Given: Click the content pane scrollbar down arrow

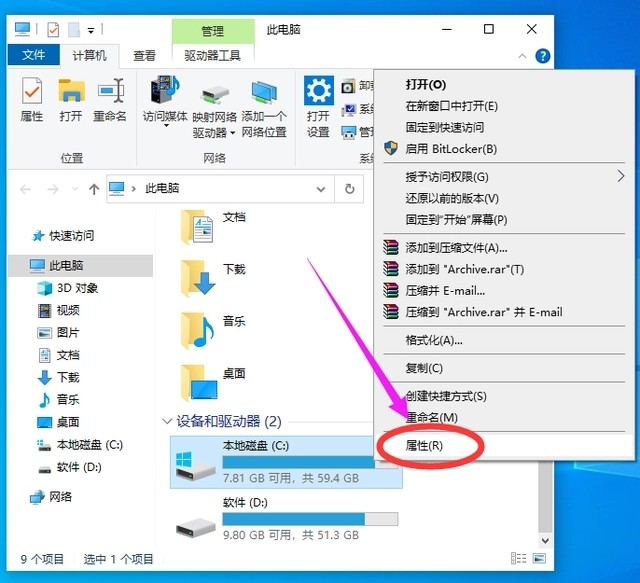Looking at the screenshot, I should [x=545, y=541].
